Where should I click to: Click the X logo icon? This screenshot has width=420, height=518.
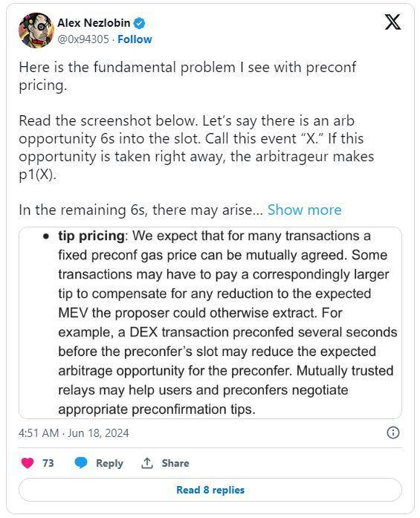(x=392, y=22)
